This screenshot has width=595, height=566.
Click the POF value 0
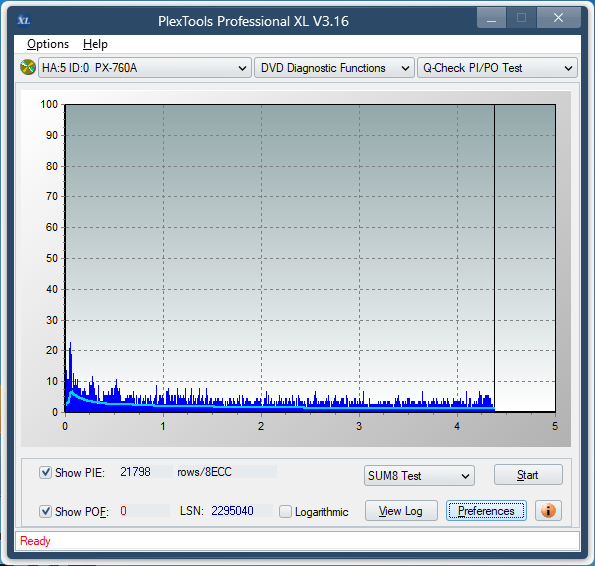pos(123,511)
